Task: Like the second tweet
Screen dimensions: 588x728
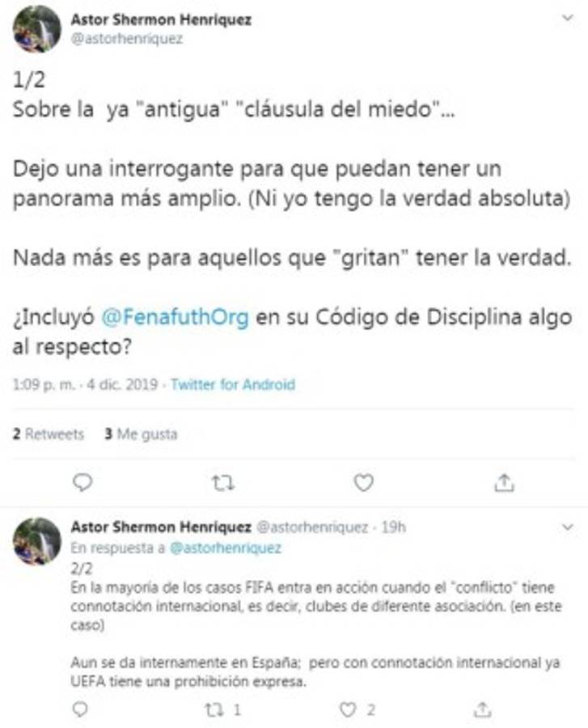Action: click(349, 709)
